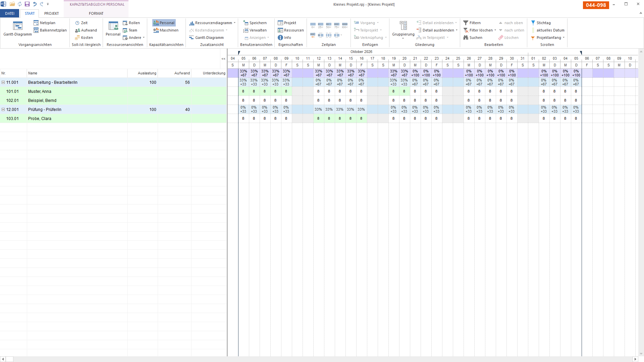This screenshot has height=362, width=644.
Task: Open the Gantt-Diagramm task view
Action: 17,29
